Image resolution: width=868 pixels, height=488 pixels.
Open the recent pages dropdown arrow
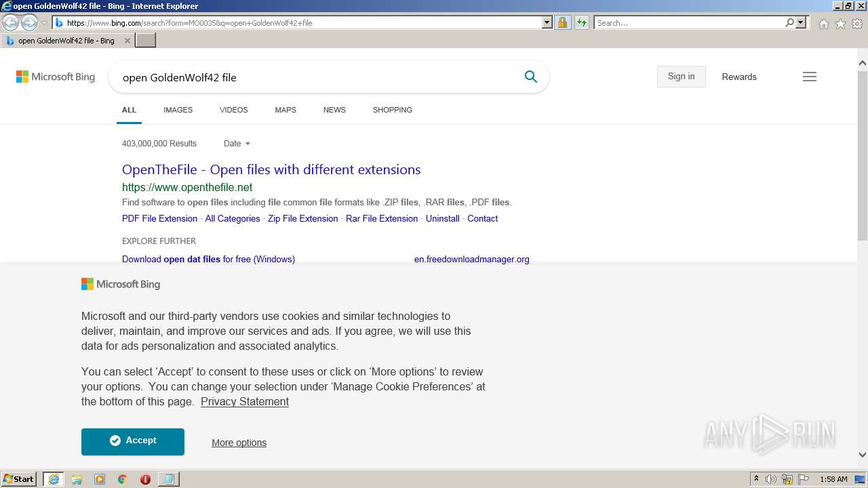tap(44, 23)
